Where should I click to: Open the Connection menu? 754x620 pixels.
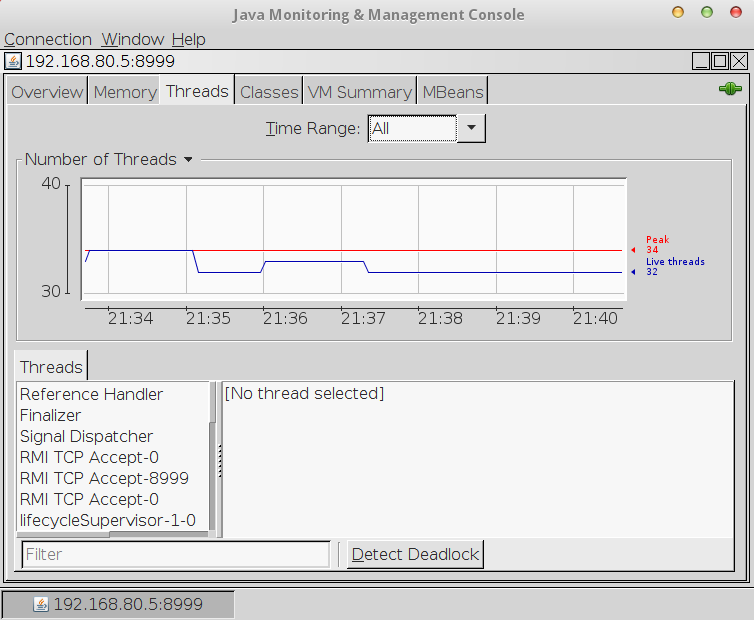pos(48,39)
